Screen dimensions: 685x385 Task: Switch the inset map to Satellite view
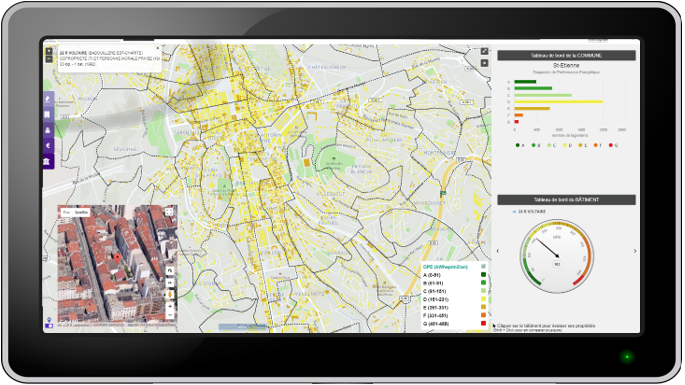81,212
